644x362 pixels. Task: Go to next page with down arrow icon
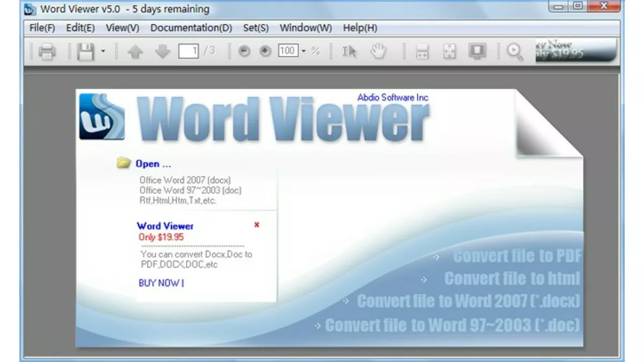pyautogui.click(x=162, y=51)
